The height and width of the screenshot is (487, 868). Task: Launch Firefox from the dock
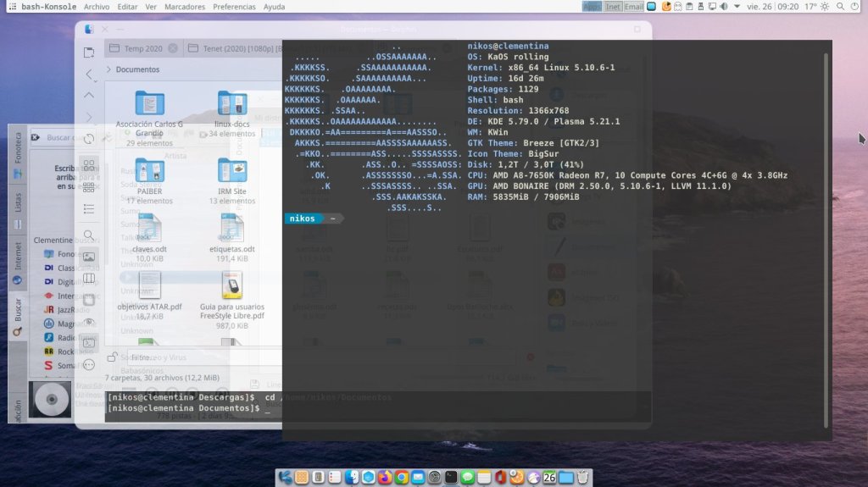point(385,478)
